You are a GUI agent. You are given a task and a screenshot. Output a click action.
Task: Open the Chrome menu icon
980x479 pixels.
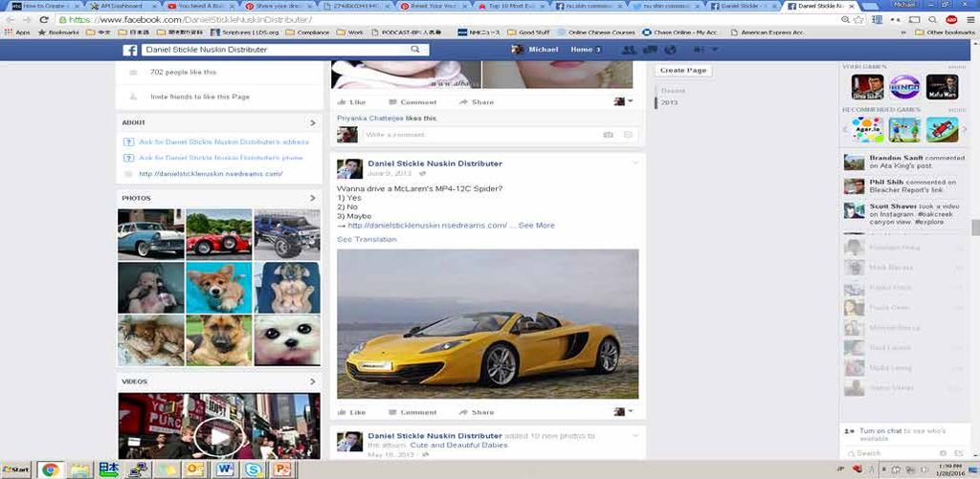pyautogui.click(x=969, y=20)
